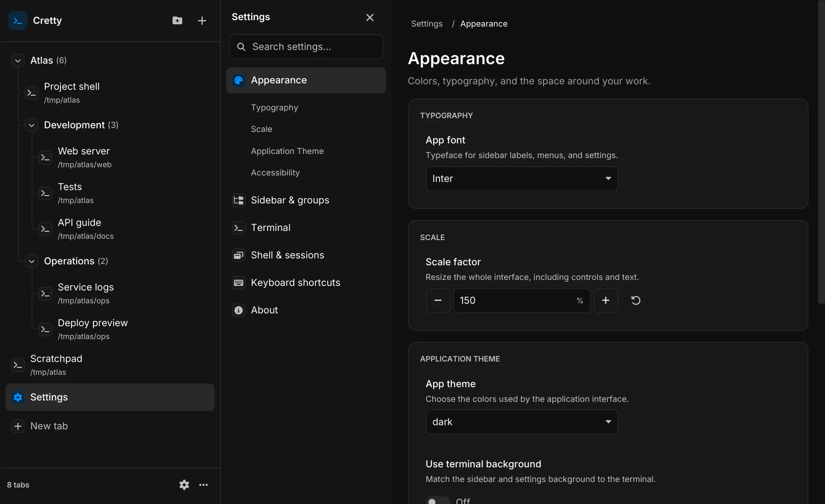Viewport: 825px width, 504px height.
Task: Click the Shell & sessions icon
Action: point(239,255)
